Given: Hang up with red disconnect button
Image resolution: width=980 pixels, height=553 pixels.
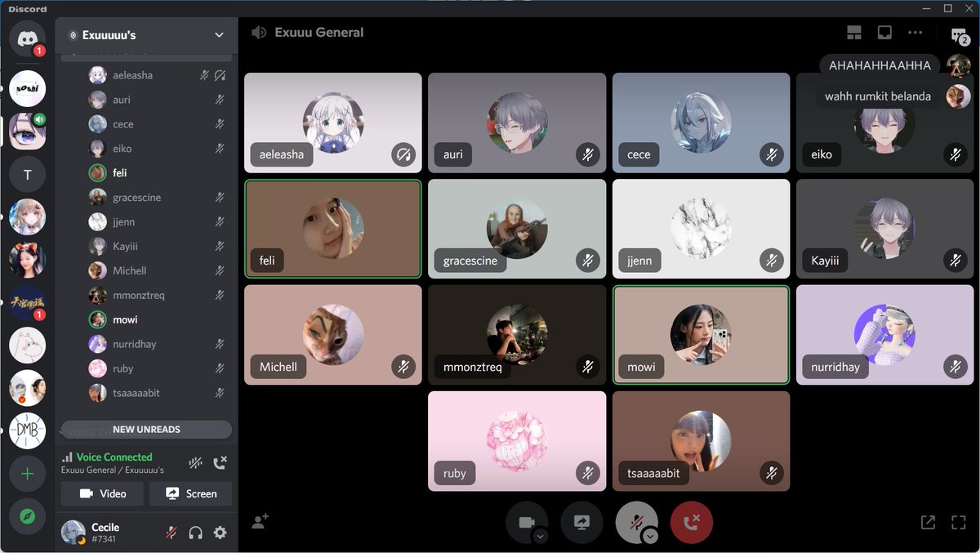Looking at the screenshot, I should coord(691,522).
